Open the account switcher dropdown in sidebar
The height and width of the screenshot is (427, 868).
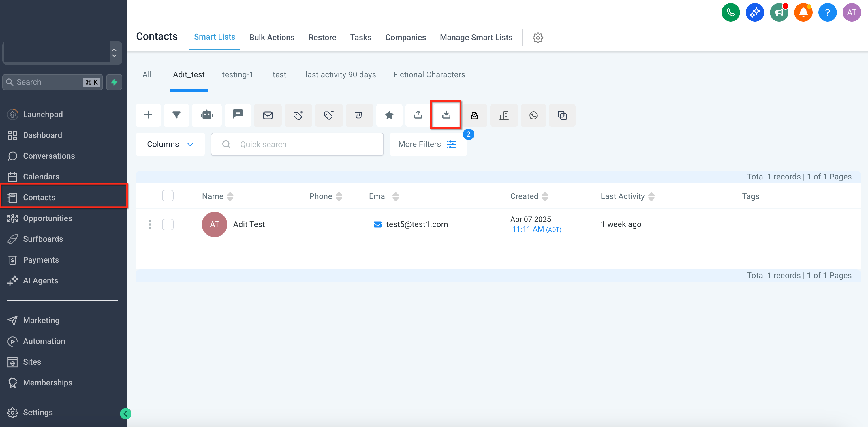(x=62, y=52)
